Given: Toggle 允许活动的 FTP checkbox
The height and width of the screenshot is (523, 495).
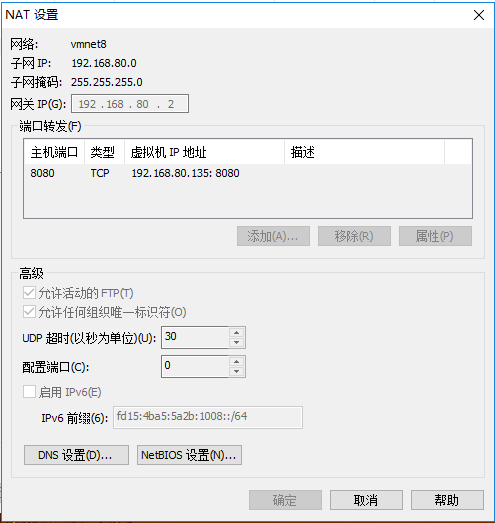Looking at the screenshot, I should click(29, 293).
